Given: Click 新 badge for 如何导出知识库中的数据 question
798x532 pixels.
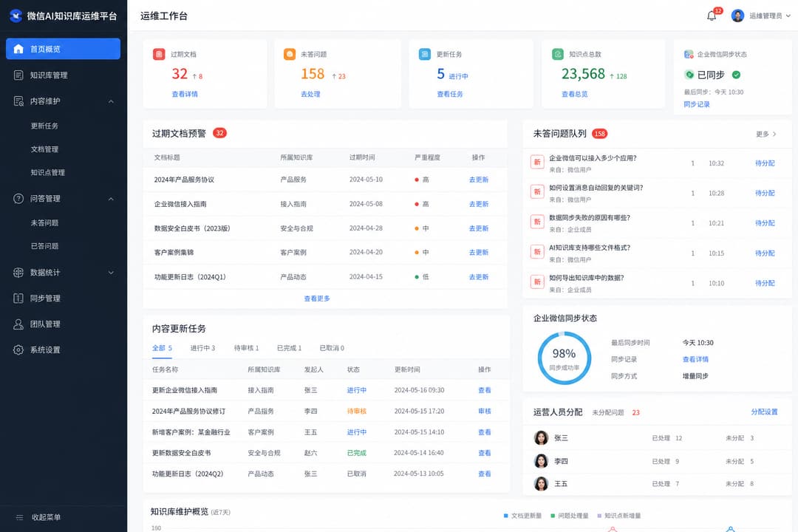Looking at the screenshot, I should pyautogui.click(x=537, y=282).
